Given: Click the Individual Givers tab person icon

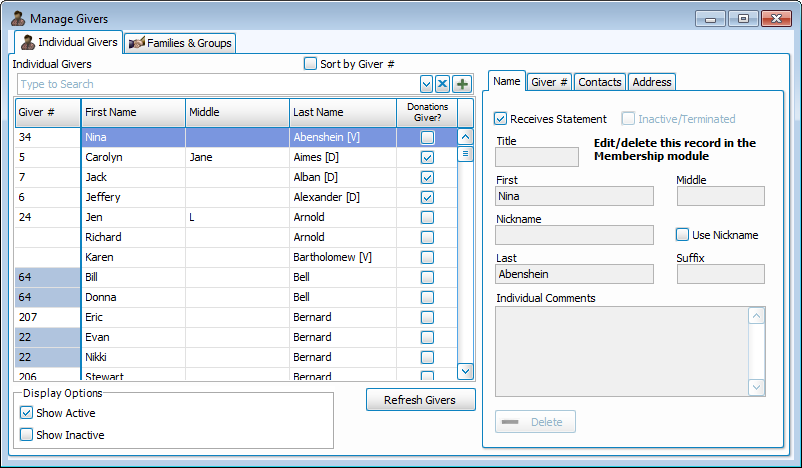Looking at the screenshot, I should 27,42.
